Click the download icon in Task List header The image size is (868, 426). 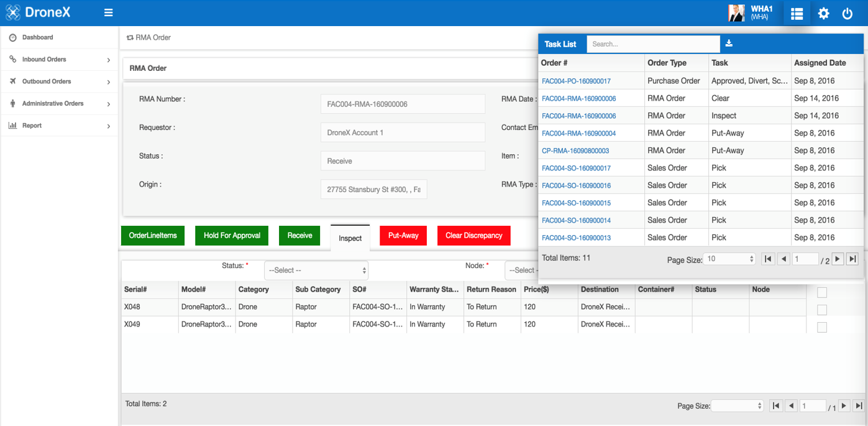click(728, 43)
